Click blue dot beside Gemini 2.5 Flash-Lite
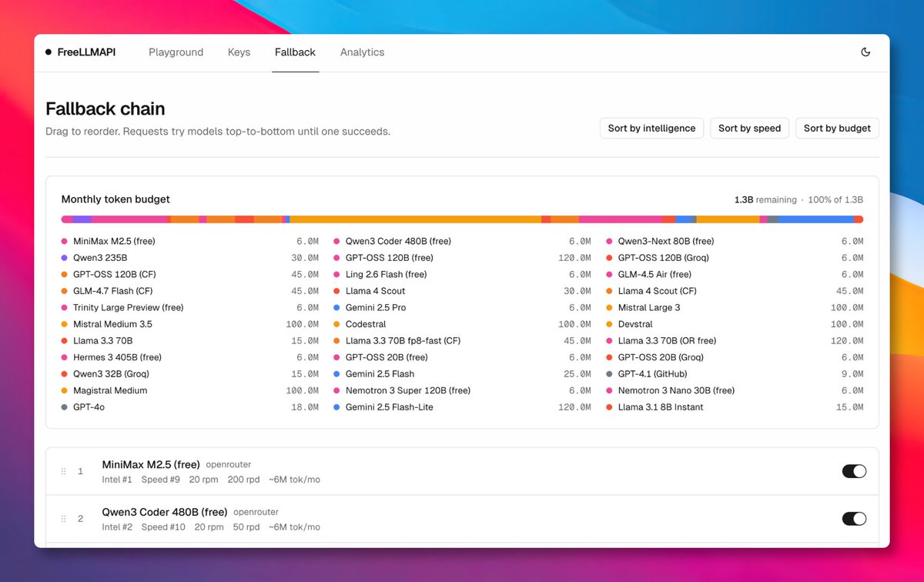Image resolution: width=924 pixels, height=582 pixels. 337,407
